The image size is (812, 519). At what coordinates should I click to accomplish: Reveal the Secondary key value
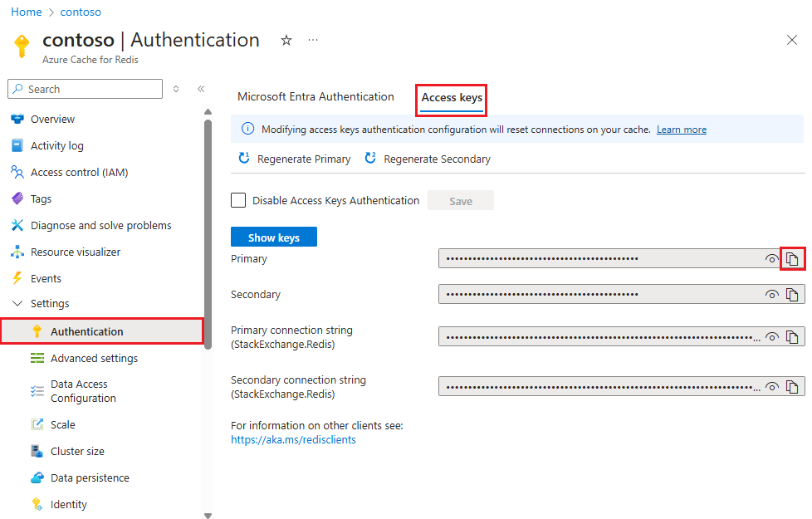click(771, 294)
